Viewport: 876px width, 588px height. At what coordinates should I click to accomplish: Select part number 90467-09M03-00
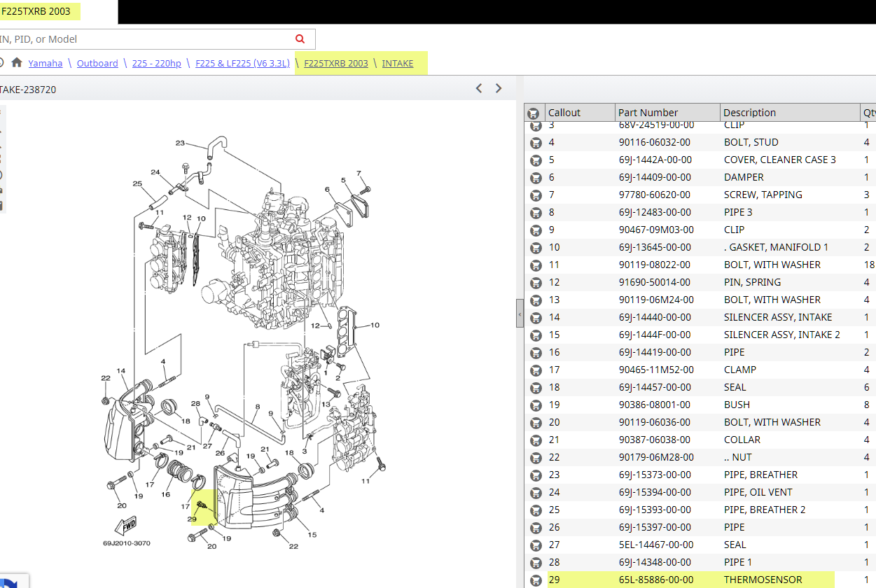tap(656, 230)
